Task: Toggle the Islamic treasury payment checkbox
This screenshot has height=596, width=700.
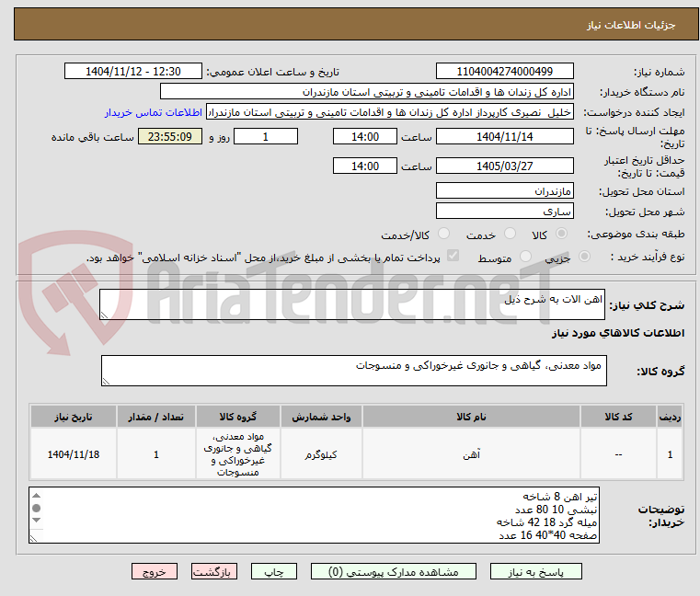Action: [453, 256]
